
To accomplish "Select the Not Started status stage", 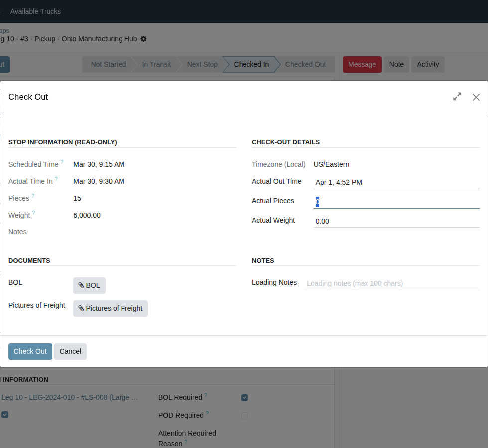I will pyautogui.click(x=108, y=64).
